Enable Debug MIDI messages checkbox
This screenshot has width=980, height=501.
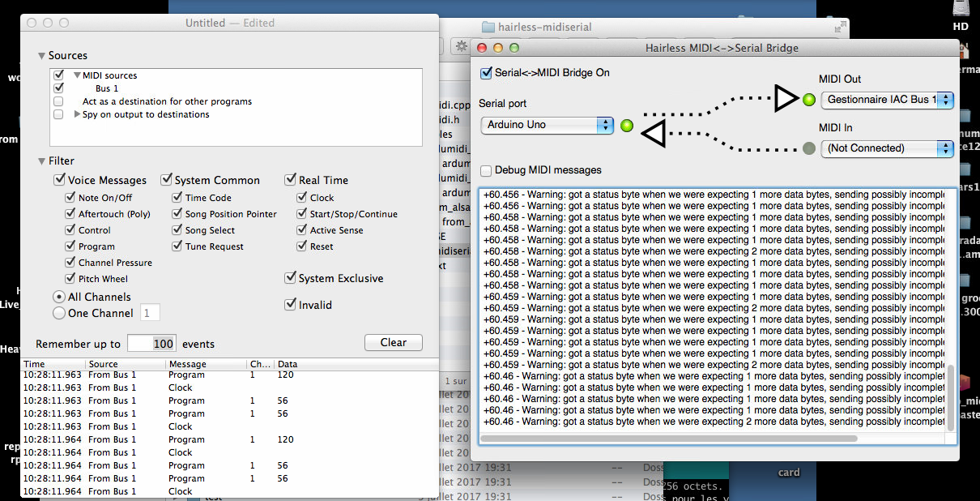coord(486,170)
